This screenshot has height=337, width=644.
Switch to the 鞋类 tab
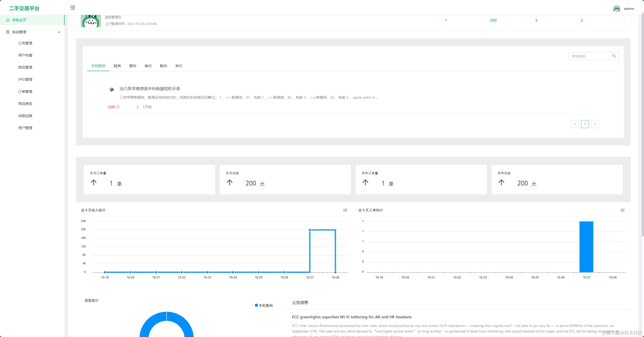coord(117,66)
